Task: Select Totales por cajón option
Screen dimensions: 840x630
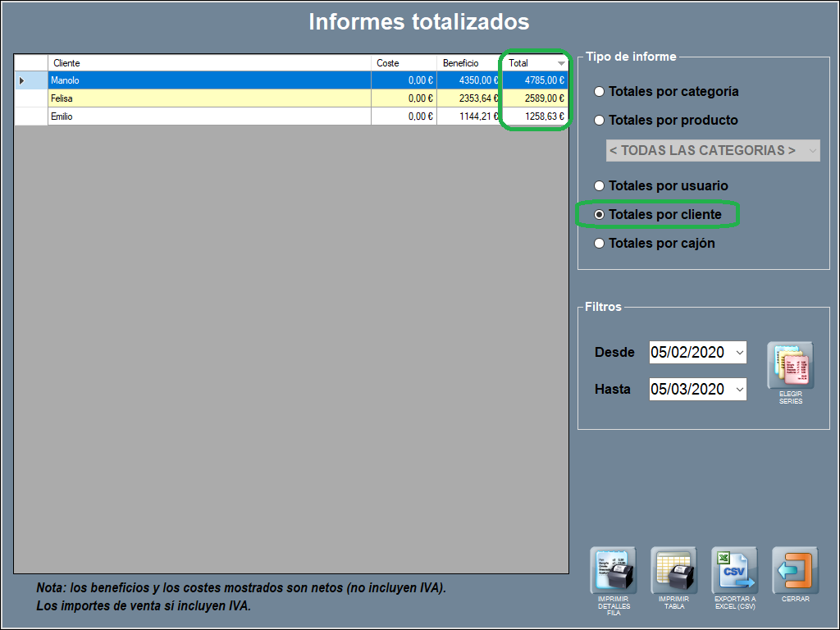Action: click(x=600, y=244)
